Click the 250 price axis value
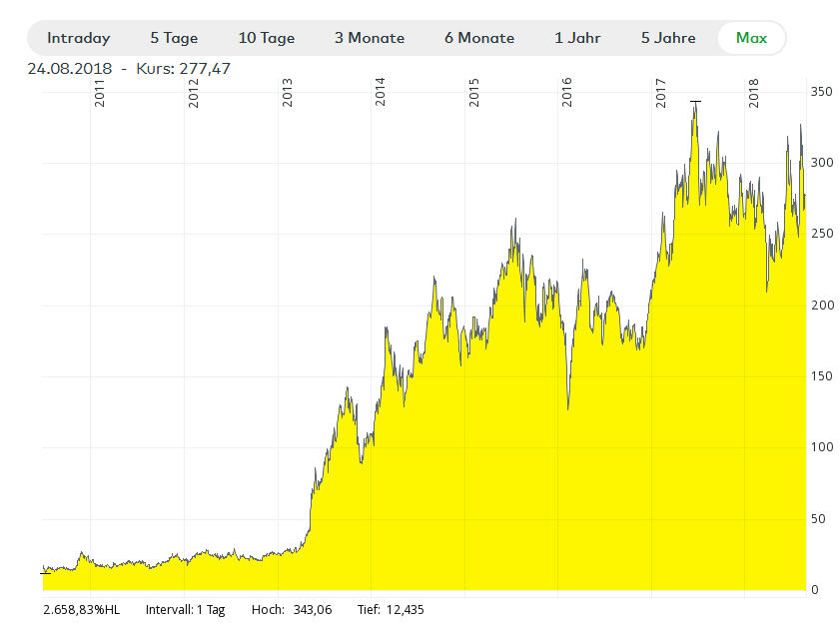The height and width of the screenshot is (627, 840). point(822,234)
